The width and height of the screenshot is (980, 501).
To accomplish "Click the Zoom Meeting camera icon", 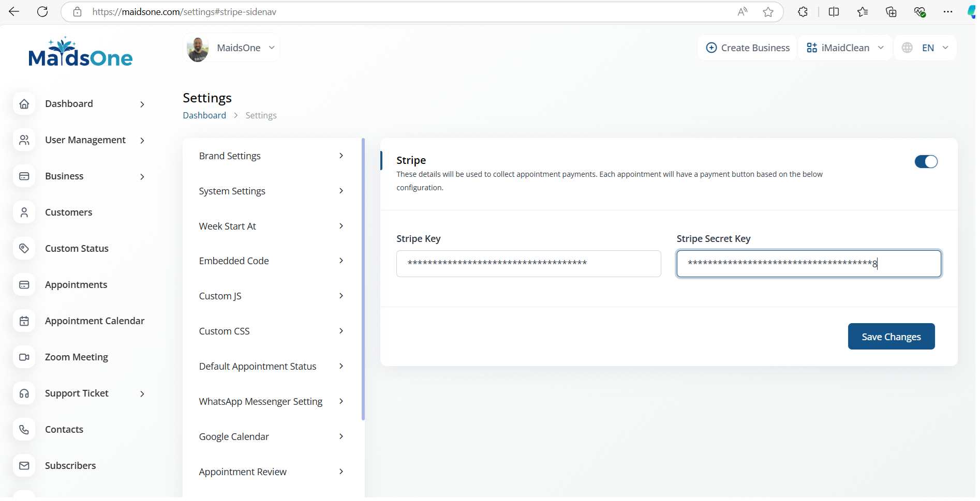I will point(24,357).
